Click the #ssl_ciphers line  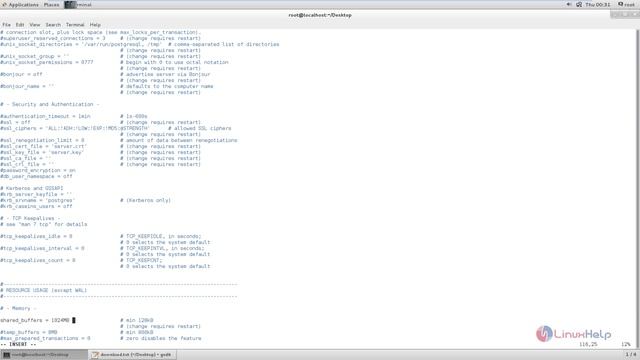[x=75, y=128]
